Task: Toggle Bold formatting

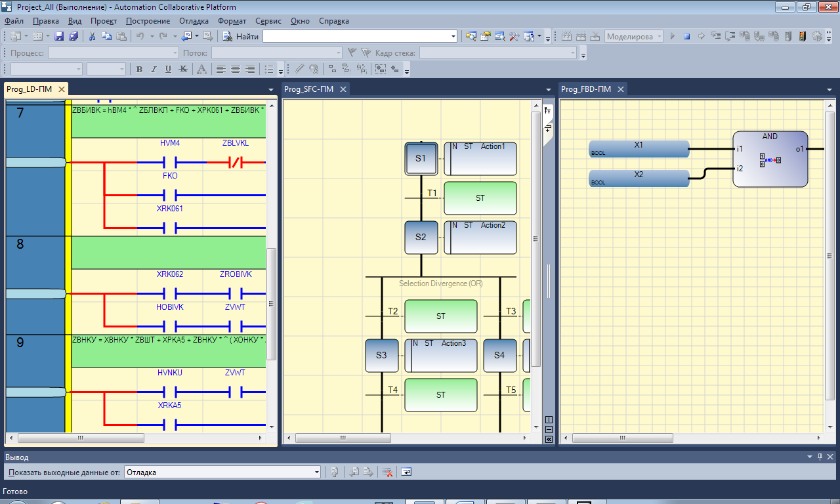Action: [139, 69]
